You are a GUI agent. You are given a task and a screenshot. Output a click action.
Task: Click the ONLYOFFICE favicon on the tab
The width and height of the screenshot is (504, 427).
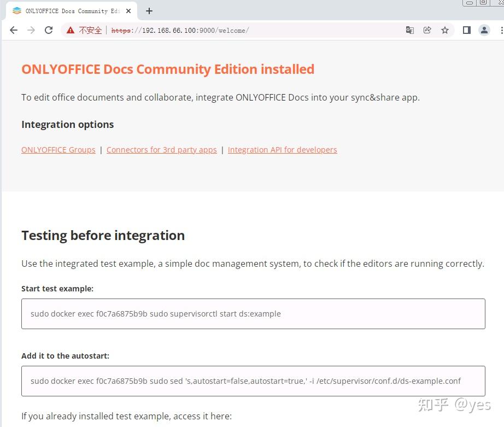(x=16, y=10)
